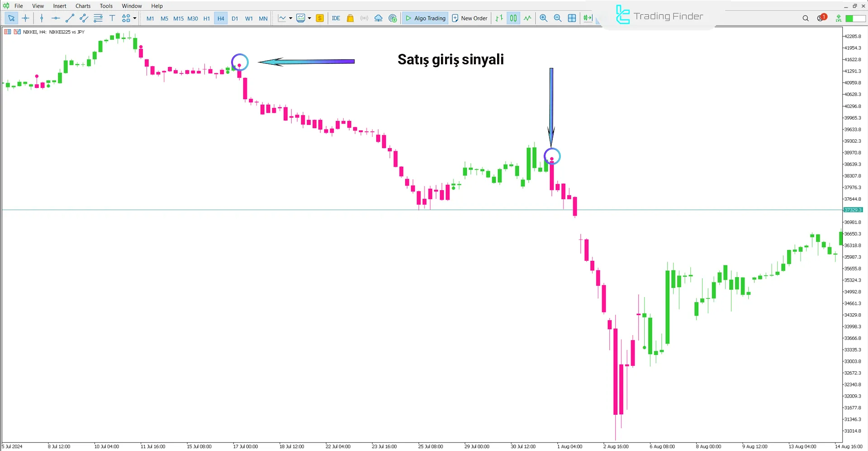Viewport: 868px width, 451px height.
Task: Open the gauge indicator dropdown arrow
Action: coord(310,18)
